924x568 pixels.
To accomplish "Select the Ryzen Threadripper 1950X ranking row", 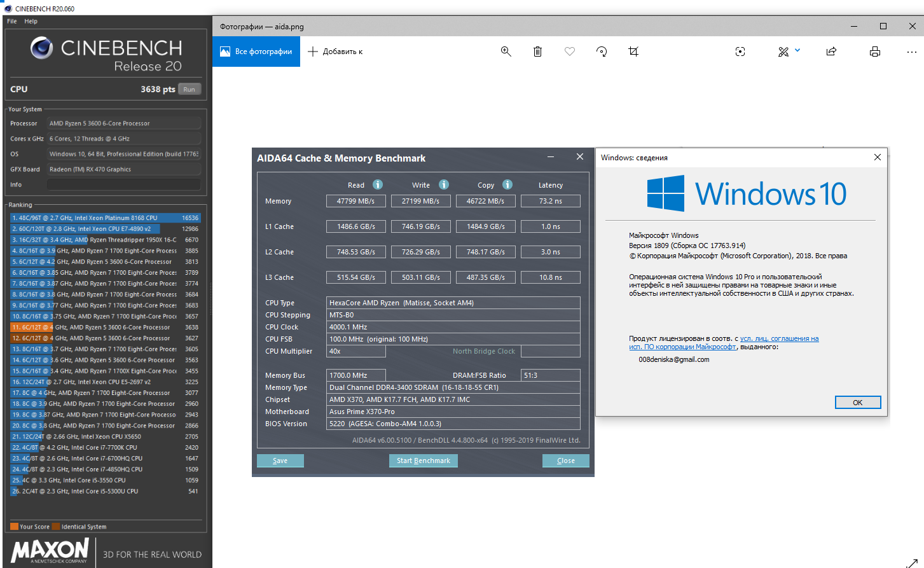I will click(105, 240).
